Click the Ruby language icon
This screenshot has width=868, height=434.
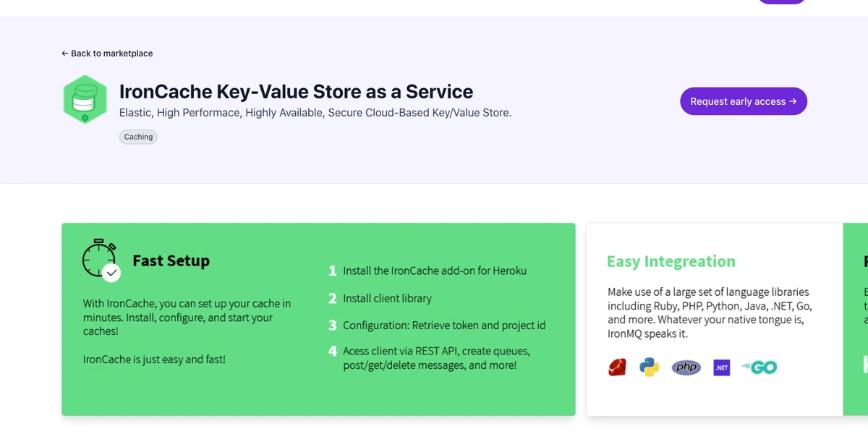pos(617,367)
